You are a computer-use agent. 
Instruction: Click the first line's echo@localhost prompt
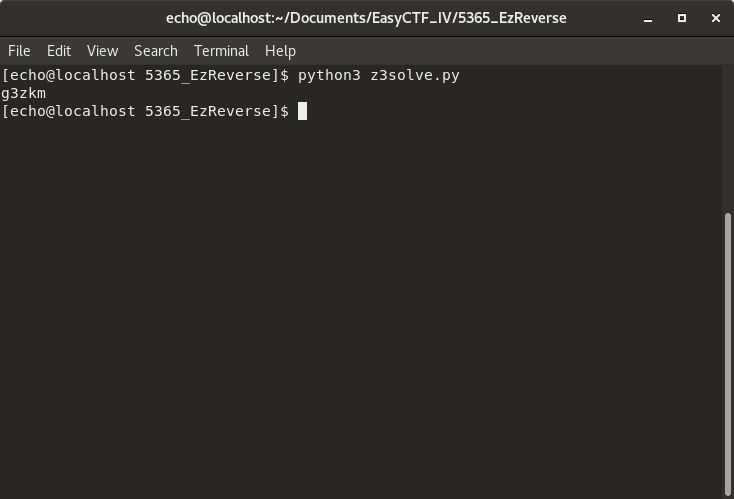(x=70, y=75)
